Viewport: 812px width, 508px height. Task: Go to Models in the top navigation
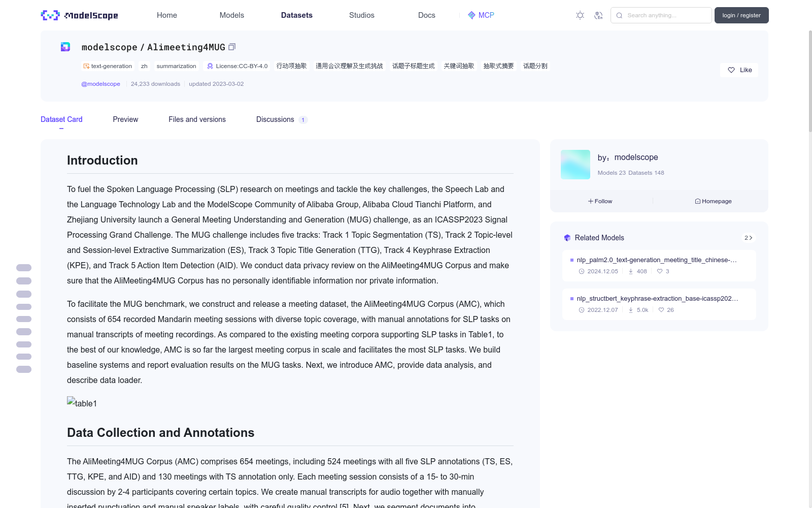point(232,15)
